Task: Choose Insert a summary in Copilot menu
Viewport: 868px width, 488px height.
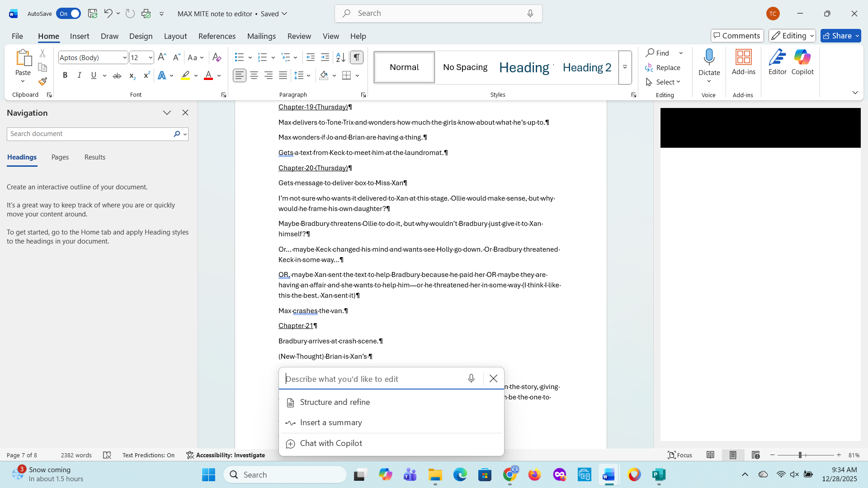Action: point(330,422)
